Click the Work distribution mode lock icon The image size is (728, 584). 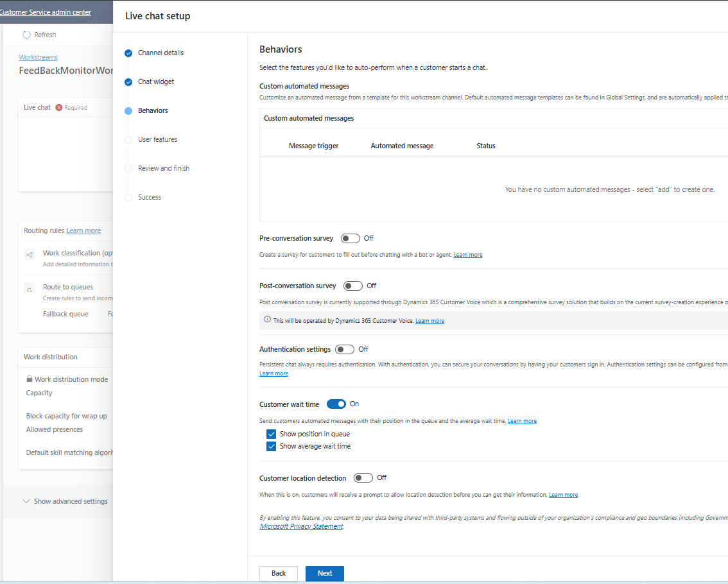click(30, 379)
